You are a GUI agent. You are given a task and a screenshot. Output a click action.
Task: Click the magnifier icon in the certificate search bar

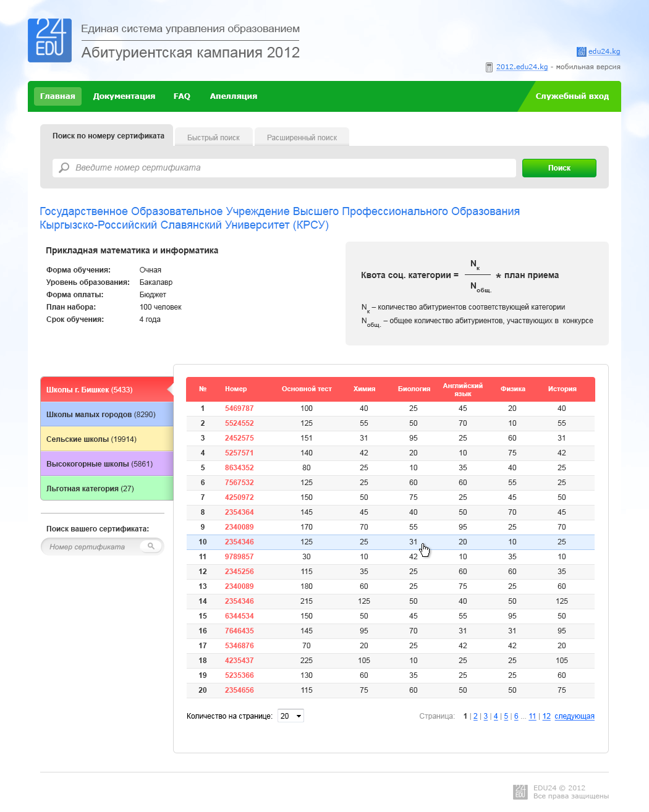coord(64,167)
